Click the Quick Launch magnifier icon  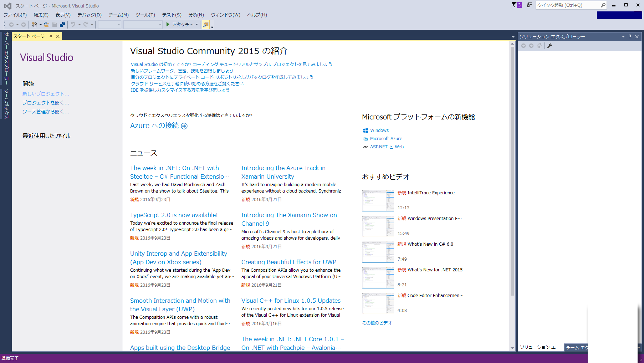tap(603, 5)
